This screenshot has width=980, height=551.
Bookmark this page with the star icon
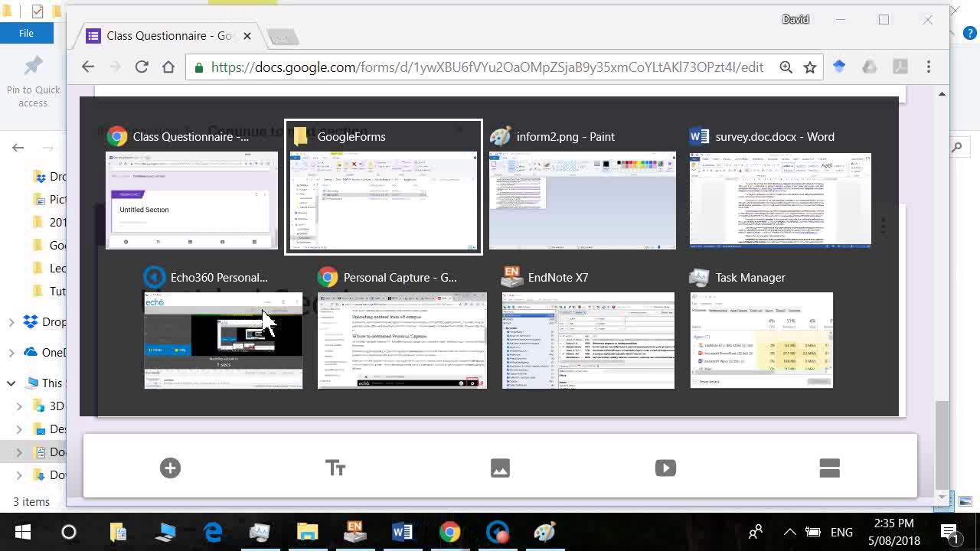pyautogui.click(x=810, y=67)
